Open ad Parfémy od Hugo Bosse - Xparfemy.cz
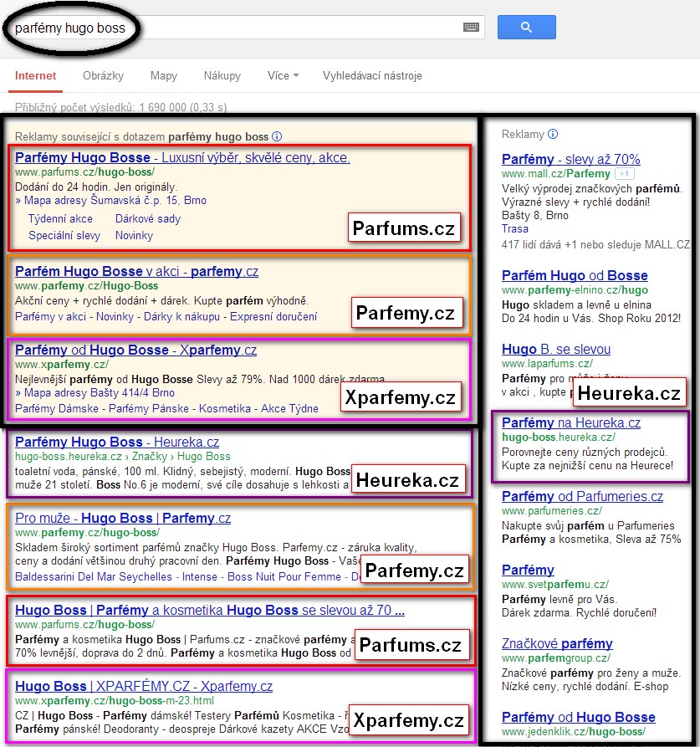 click(135, 350)
